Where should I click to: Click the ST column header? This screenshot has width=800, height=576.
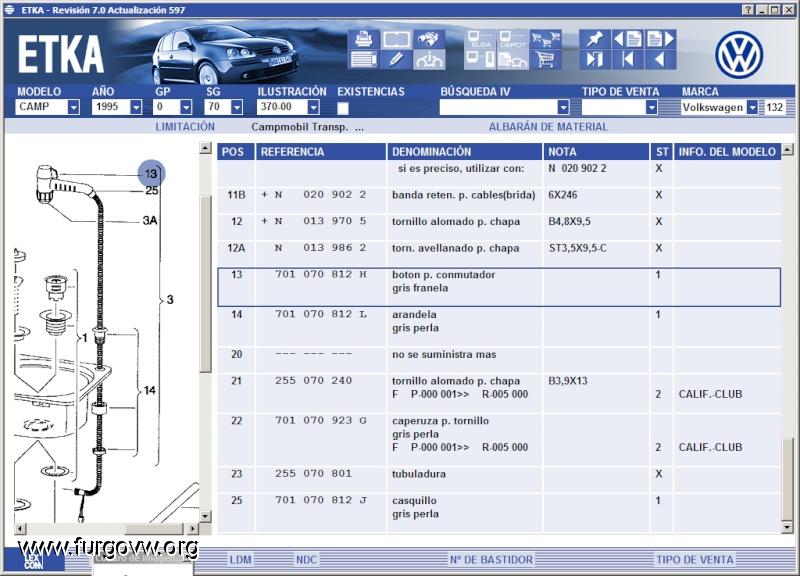(662, 152)
